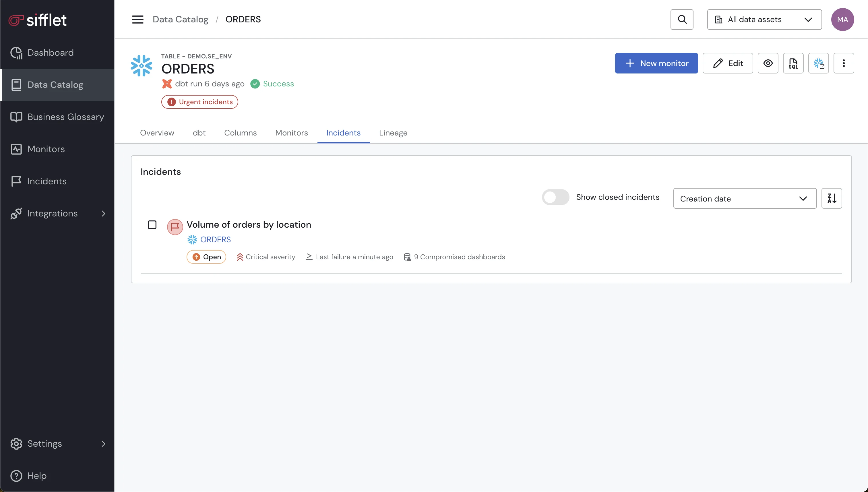
Task: Expand the Settings submenu chevron
Action: (x=103, y=444)
